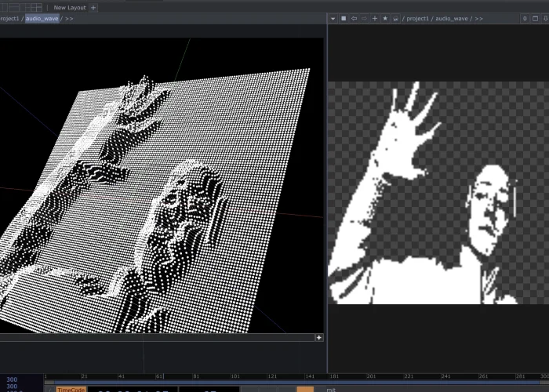The width and height of the screenshot is (549, 392).
Task: Maximize the right pane with the window icon
Action: tap(535, 19)
